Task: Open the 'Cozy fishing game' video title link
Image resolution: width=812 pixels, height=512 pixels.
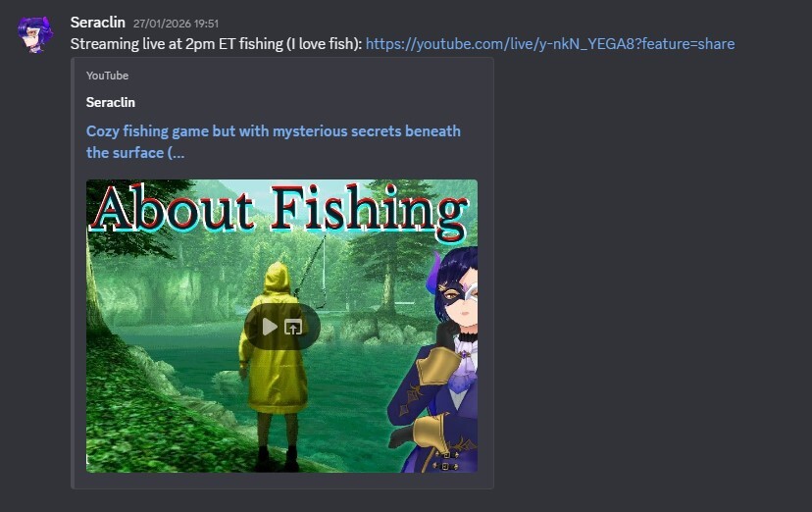Action: point(274,142)
